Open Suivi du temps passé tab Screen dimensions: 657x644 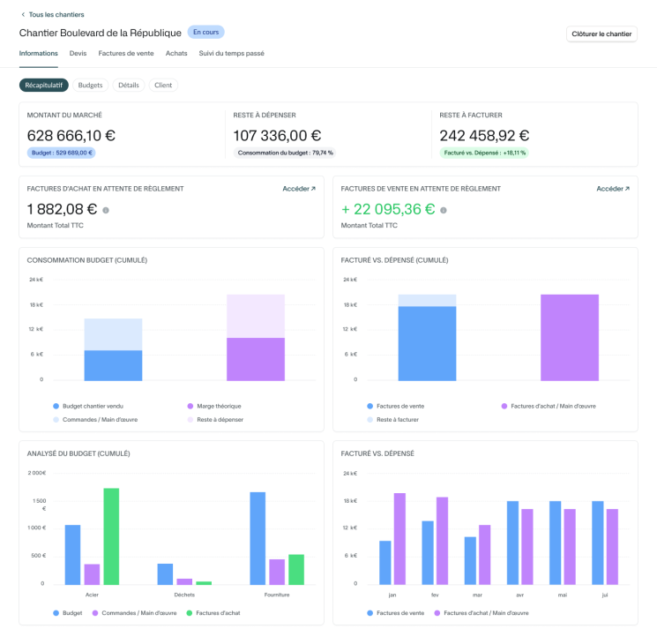pyautogui.click(x=231, y=54)
